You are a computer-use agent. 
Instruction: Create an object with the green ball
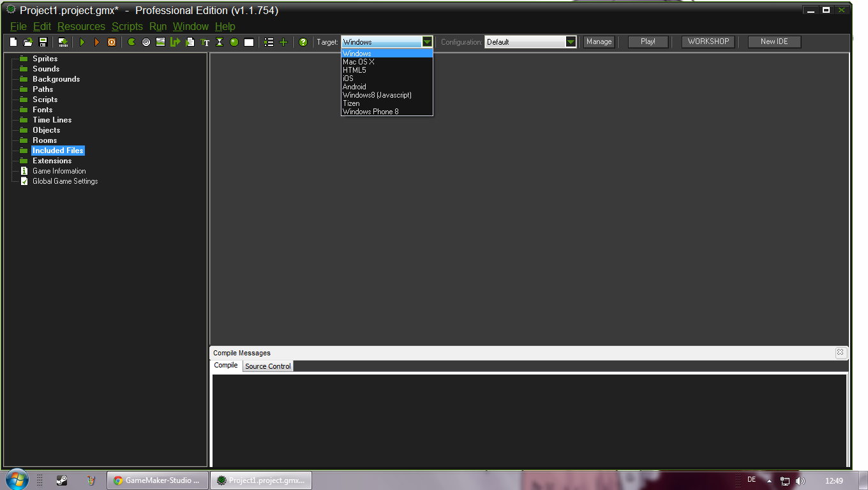click(234, 42)
